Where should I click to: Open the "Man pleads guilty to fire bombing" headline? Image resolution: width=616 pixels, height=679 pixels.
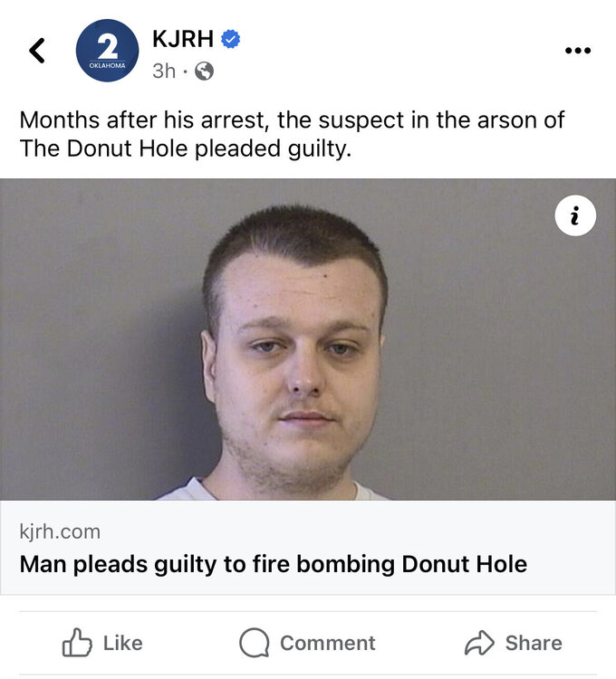coord(273,564)
